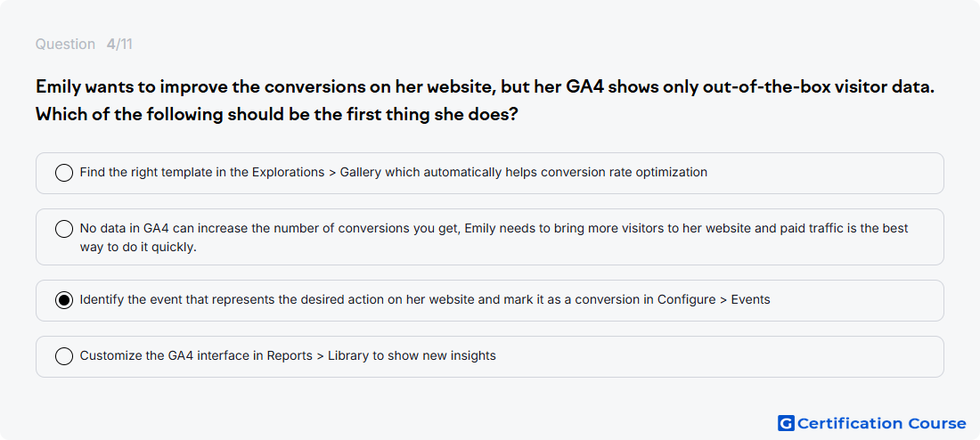Select the Reports > Library radio button
980x440 pixels.
[64, 357]
